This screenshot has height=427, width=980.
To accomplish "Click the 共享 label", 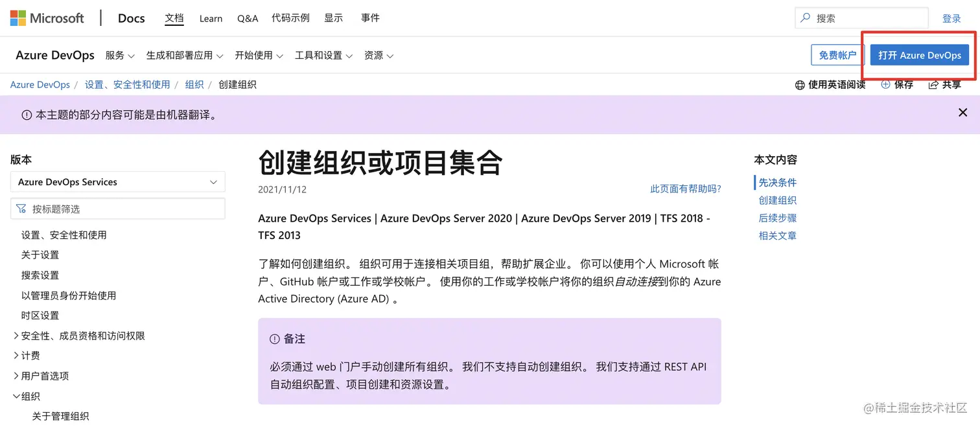I will coord(951,85).
